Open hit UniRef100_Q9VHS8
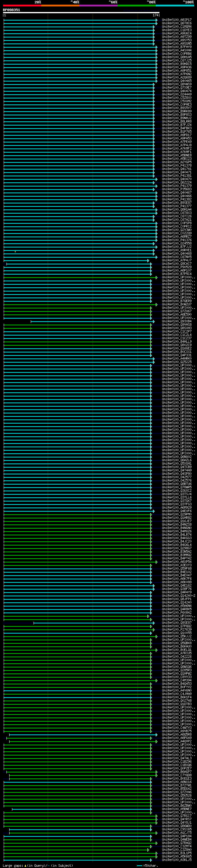 point(176,325)
